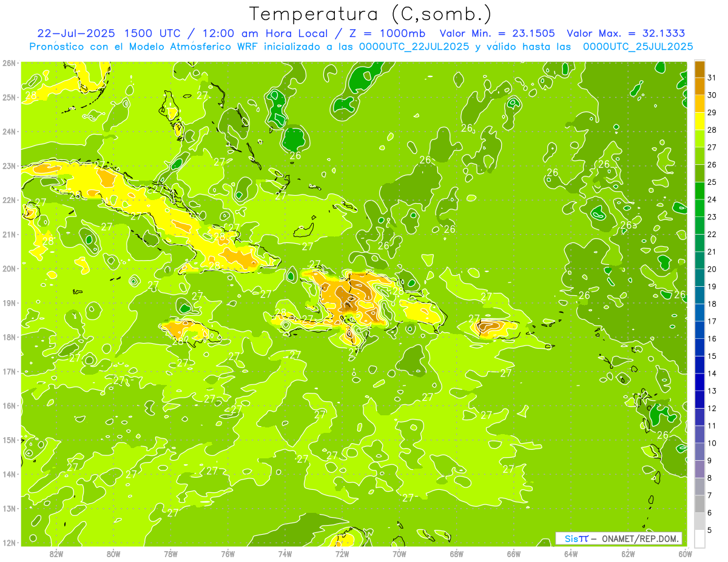Image resolution: width=728 pixels, height=562 pixels.
Task: Click the '31' label on the color bar
Action: 712,78
